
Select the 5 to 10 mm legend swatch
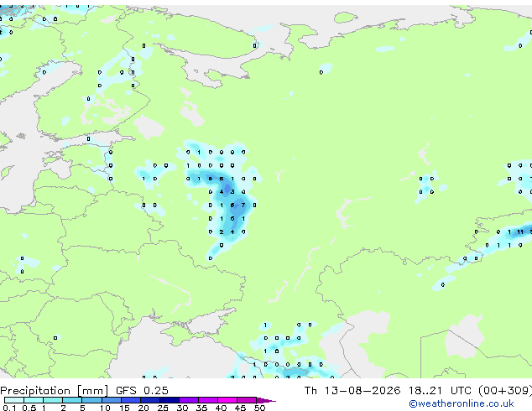click(x=91, y=400)
